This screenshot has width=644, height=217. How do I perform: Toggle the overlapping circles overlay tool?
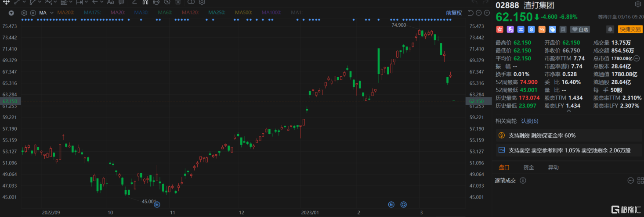(x=191, y=2)
